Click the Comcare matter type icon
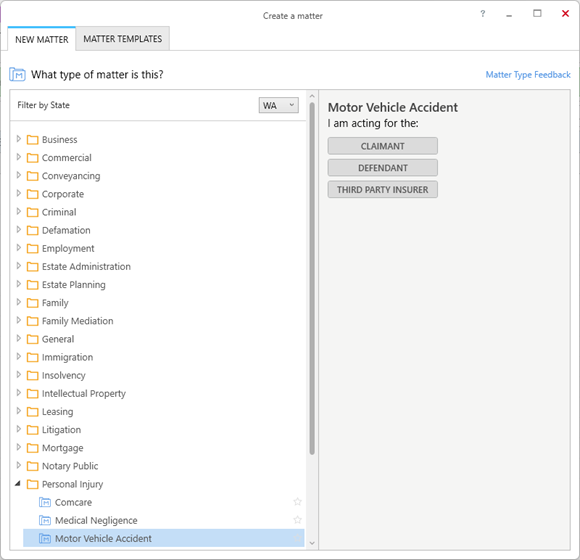 (x=45, y=502)
